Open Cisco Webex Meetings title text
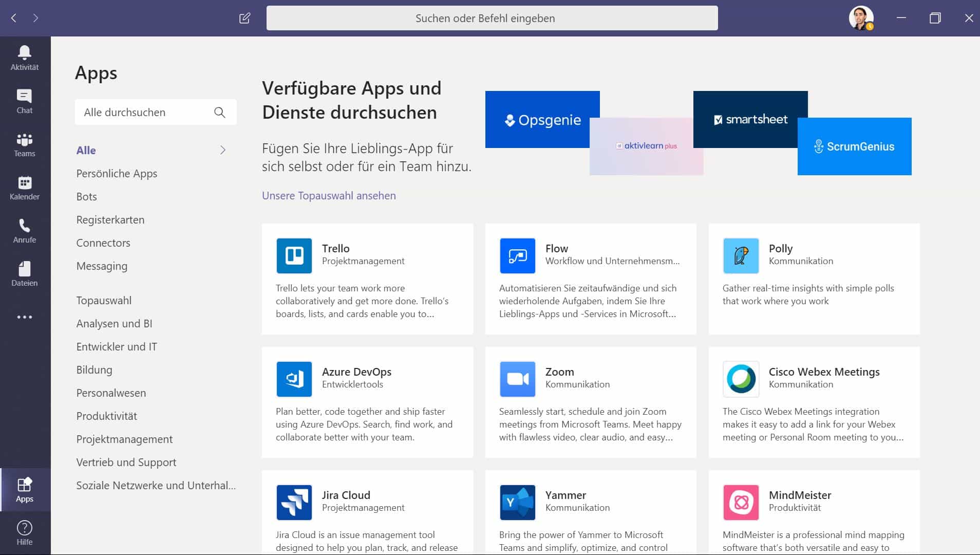The height and width of the screenshot is (555, 980). (824, 372)
